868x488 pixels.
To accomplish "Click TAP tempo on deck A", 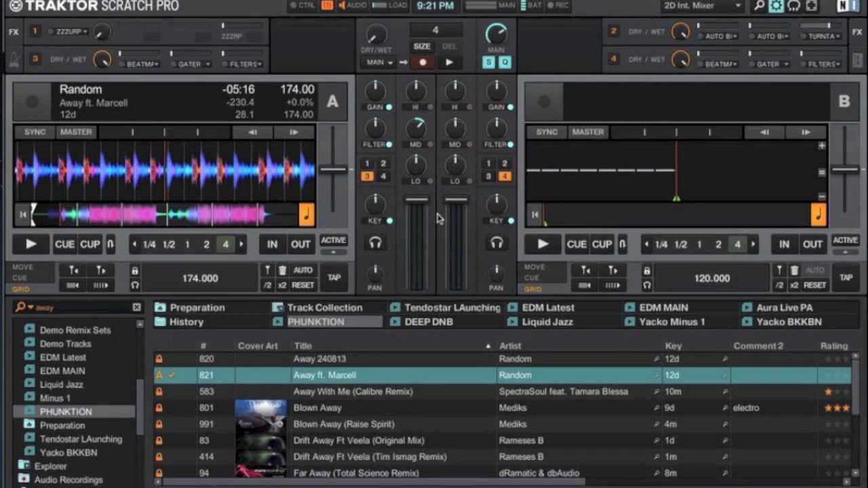I will 334,277.
